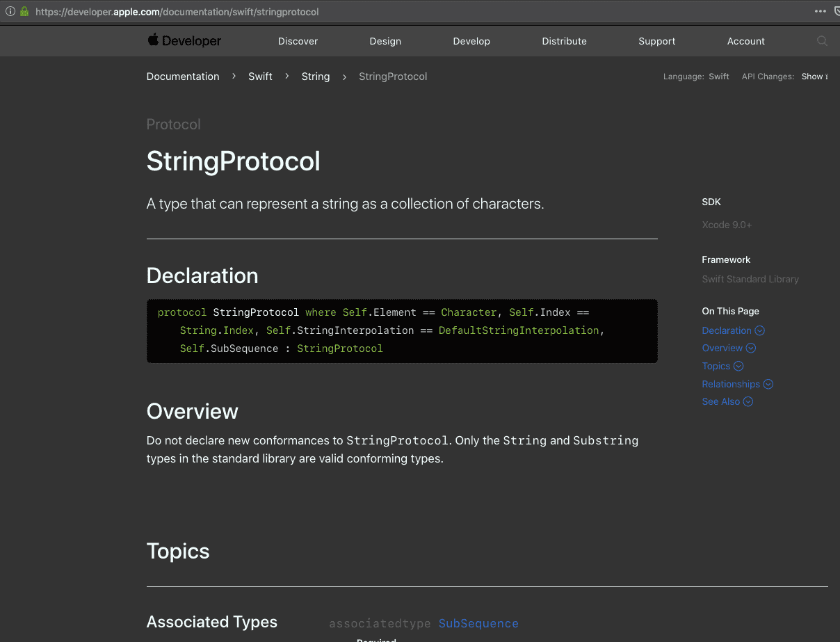Open the ellipsis more-actions icon
The width and height of the screenshot is (840, 642).
821,11
